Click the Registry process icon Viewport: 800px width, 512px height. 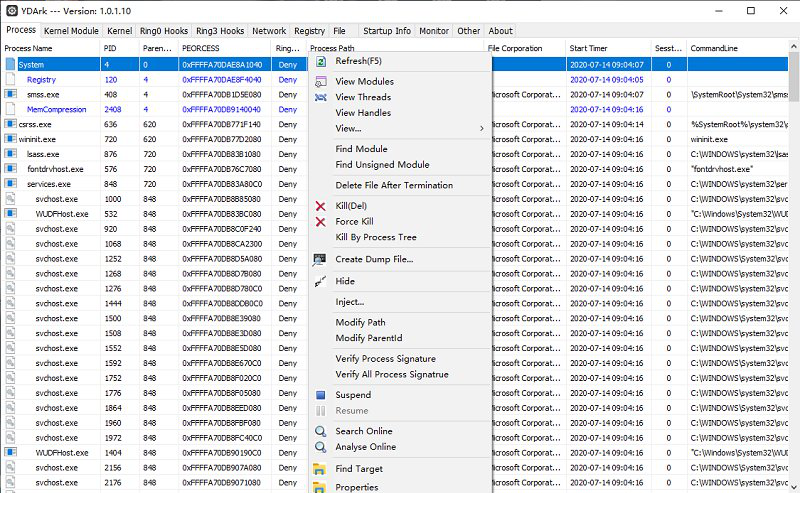(x=10, y=79)
